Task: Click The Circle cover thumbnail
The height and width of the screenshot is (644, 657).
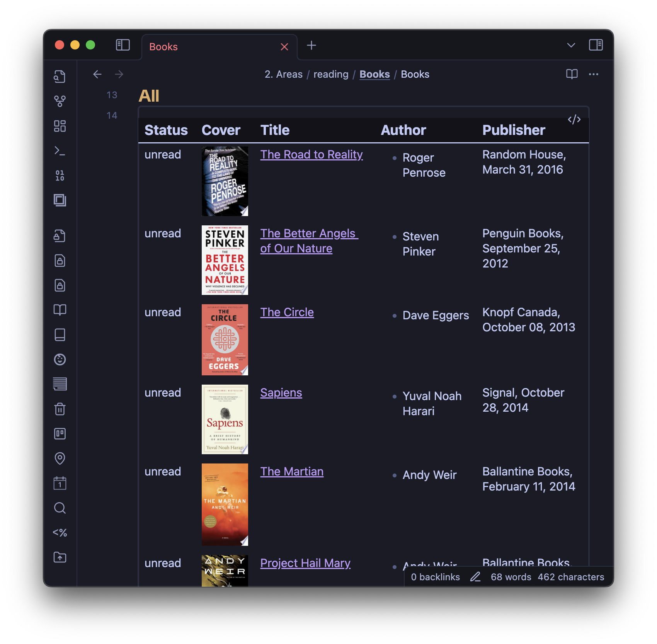Action: tap(225, 340)
